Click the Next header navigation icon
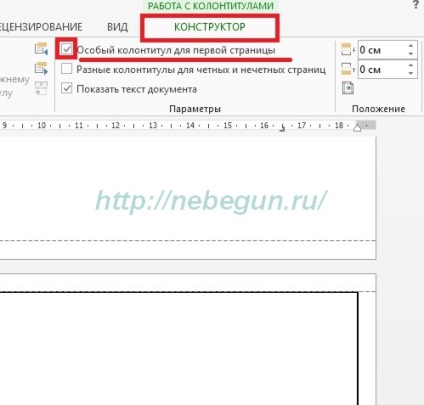Viewport: 424px width, 405px height. [x=41, y=68]
